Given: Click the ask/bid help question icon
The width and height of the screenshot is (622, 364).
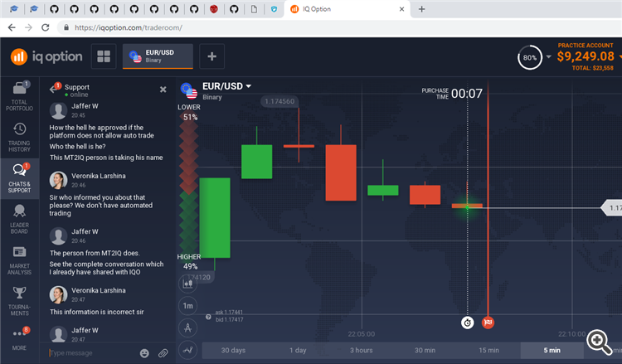Looking at the screenshot, I should [x=208, y=317].
